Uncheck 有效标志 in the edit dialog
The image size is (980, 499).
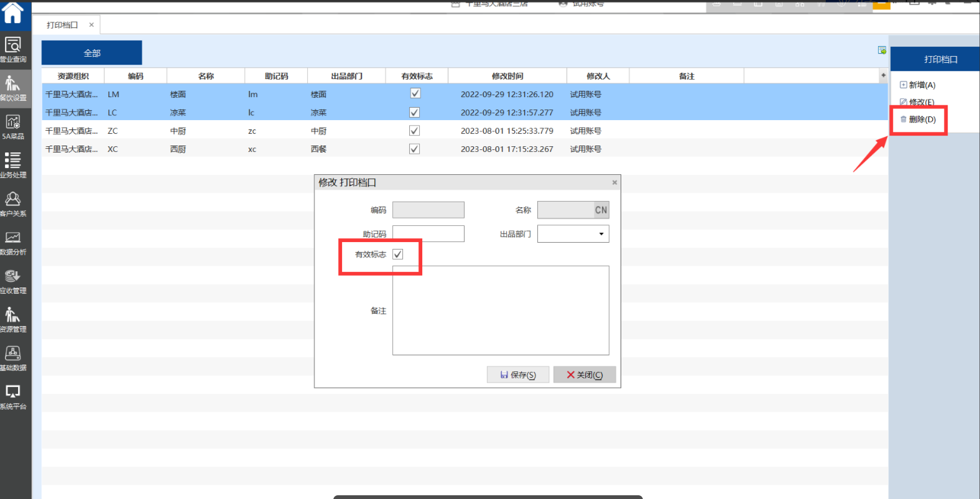click(x=398, y=254)
